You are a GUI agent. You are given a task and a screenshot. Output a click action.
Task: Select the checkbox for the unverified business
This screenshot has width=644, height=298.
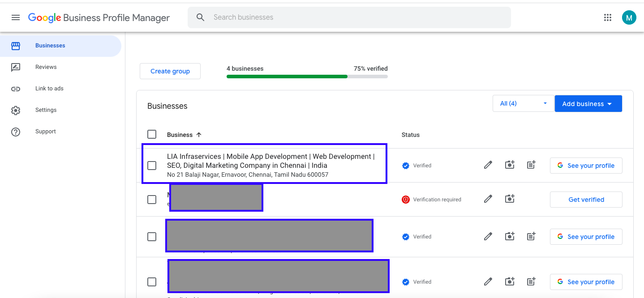[152, 200]
